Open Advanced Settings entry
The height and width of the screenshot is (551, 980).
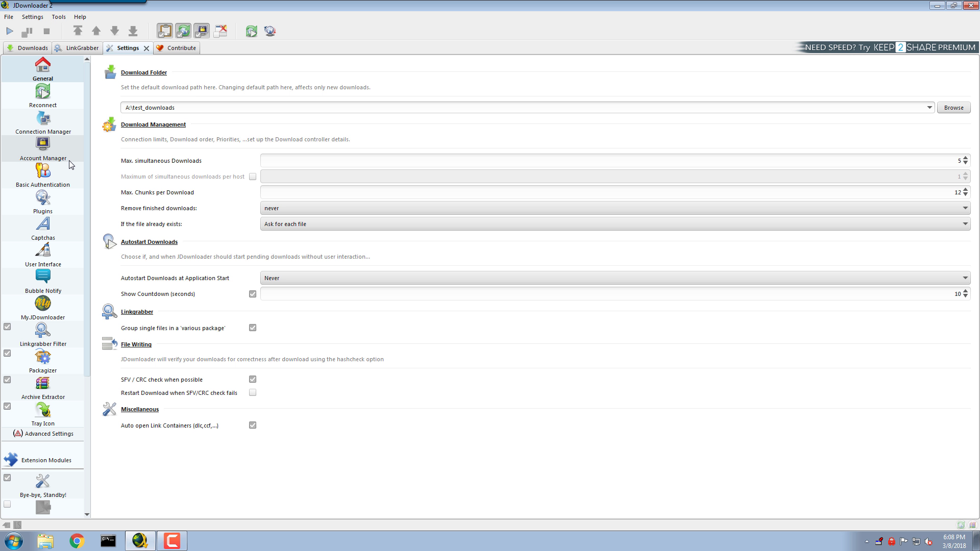[x=43, y=434]
